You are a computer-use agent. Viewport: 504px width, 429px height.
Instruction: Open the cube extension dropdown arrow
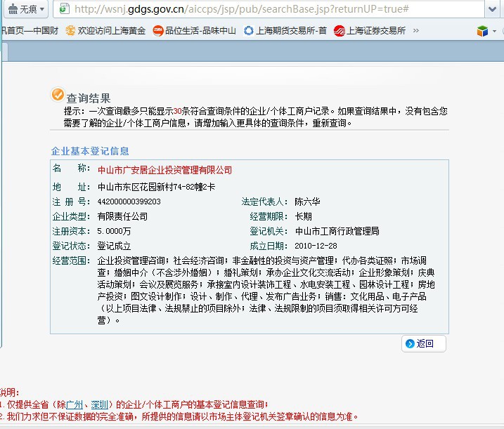(494, 31)
